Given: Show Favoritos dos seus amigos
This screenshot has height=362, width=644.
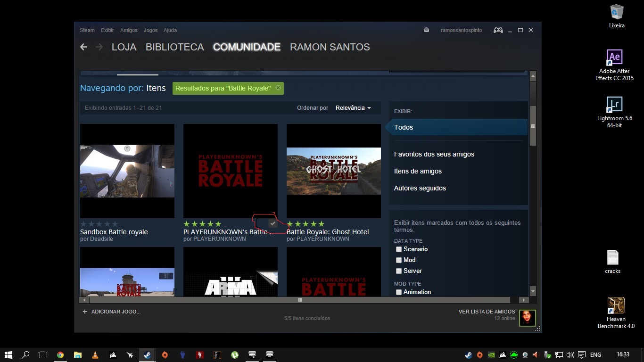Looking at the screenshot, I should [434, 154].
